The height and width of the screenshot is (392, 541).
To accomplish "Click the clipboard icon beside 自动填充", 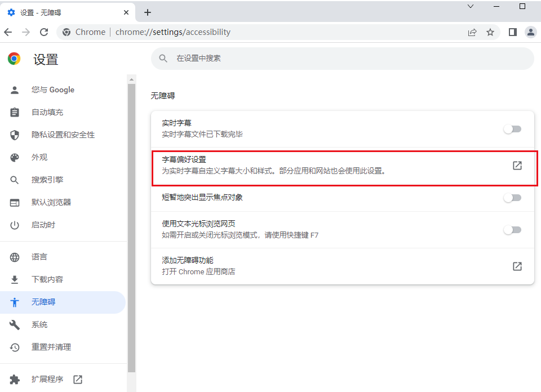I will (x=15, y=113).
